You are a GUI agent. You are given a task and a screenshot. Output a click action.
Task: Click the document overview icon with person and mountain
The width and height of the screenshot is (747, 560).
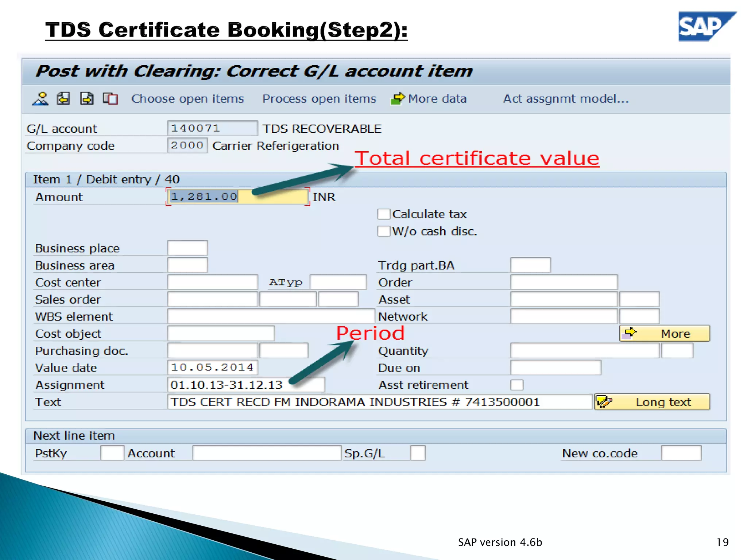click(x=40, y=98)
